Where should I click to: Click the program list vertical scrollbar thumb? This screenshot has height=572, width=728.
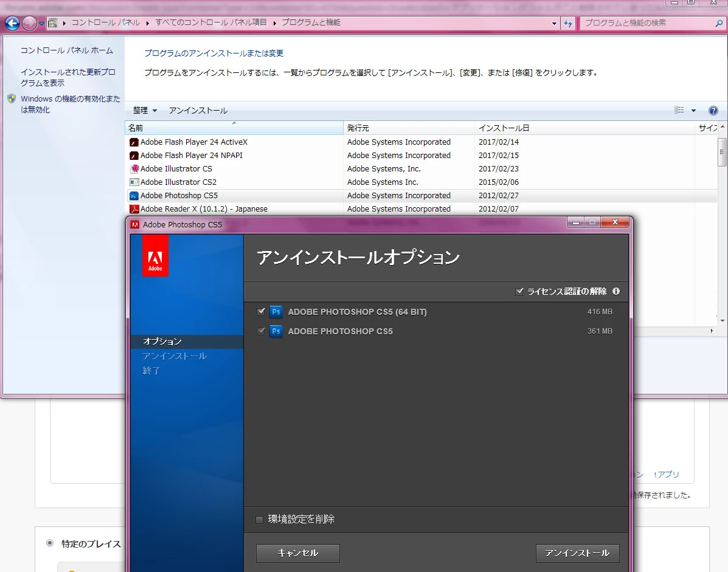pyautogui.click(x=722, y=151)
